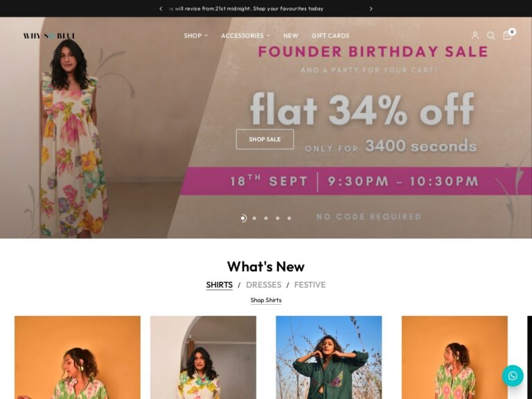Click the Why So Blue logo

[49, 35]
